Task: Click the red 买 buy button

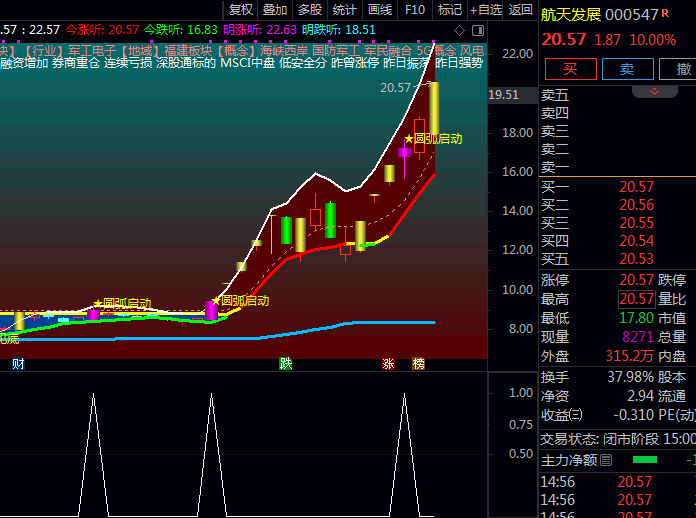Action: tap(570, 69)
